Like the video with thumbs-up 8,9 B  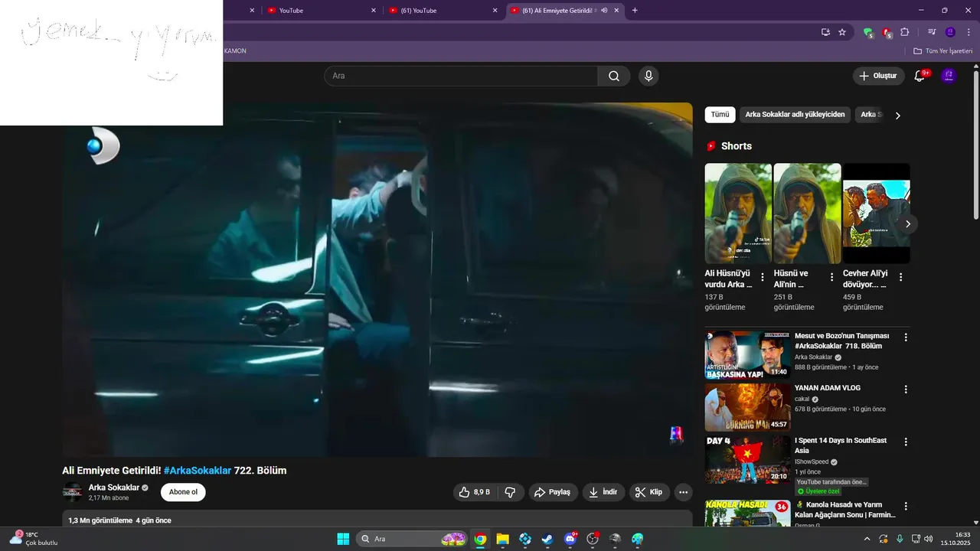(475, 492)
